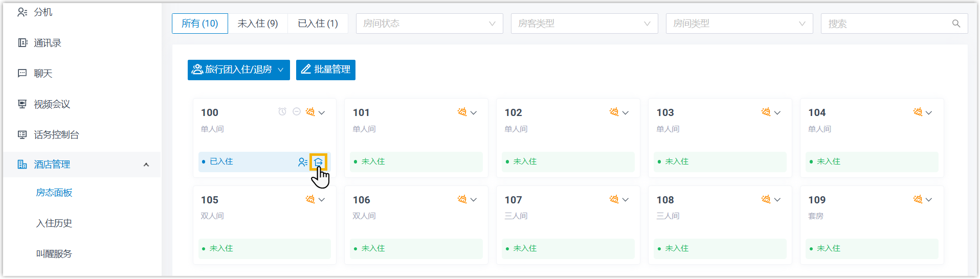Expand the chevron menu on room 102
Viewport: 980px width, 279px height.
(x=626, y=112)
